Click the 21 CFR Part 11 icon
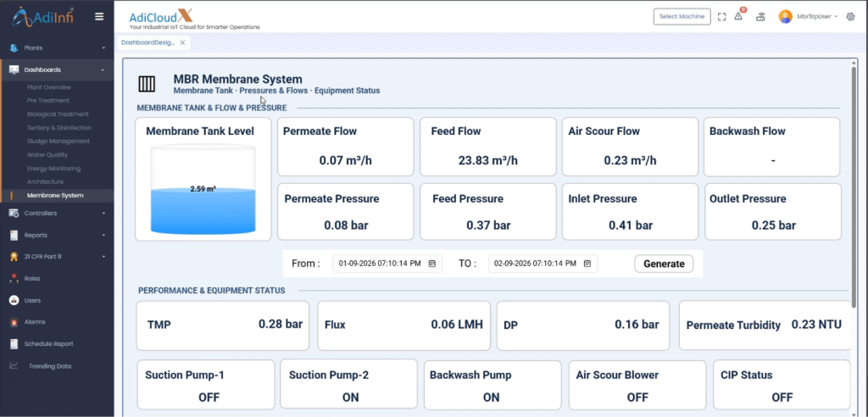868x417 pixels. tap(14, 257)
